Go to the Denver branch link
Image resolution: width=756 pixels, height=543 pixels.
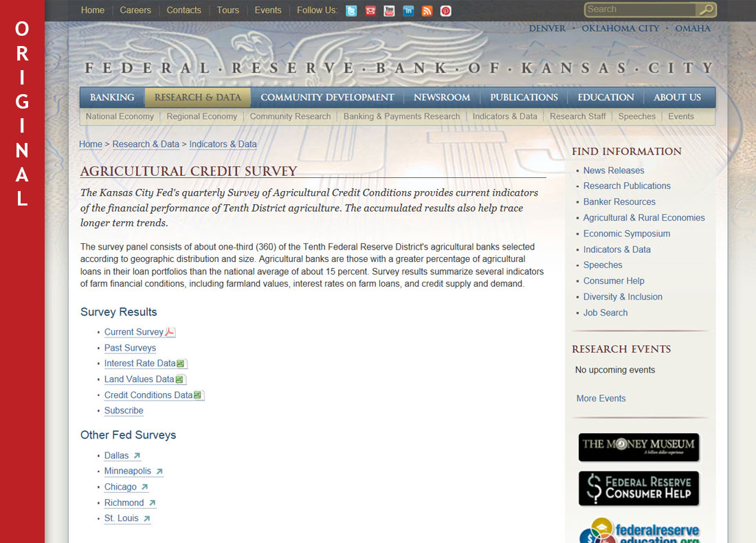[x=547, y=28]
